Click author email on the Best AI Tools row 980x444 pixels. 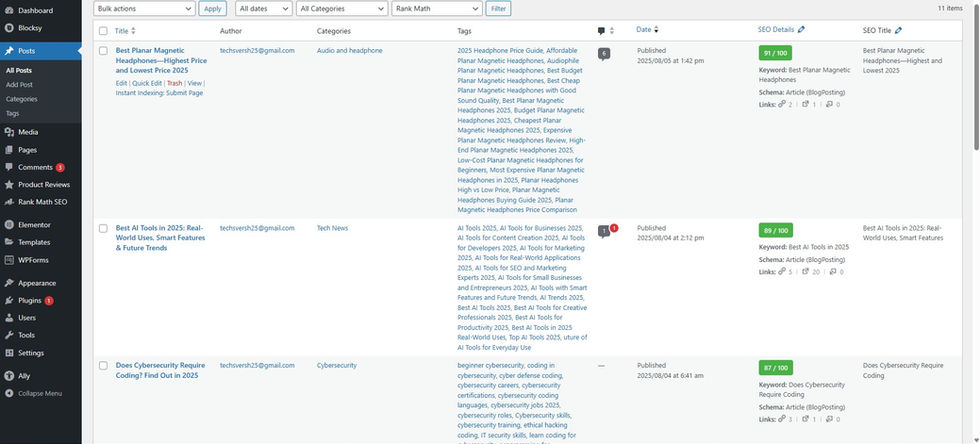tap(257, 228)
